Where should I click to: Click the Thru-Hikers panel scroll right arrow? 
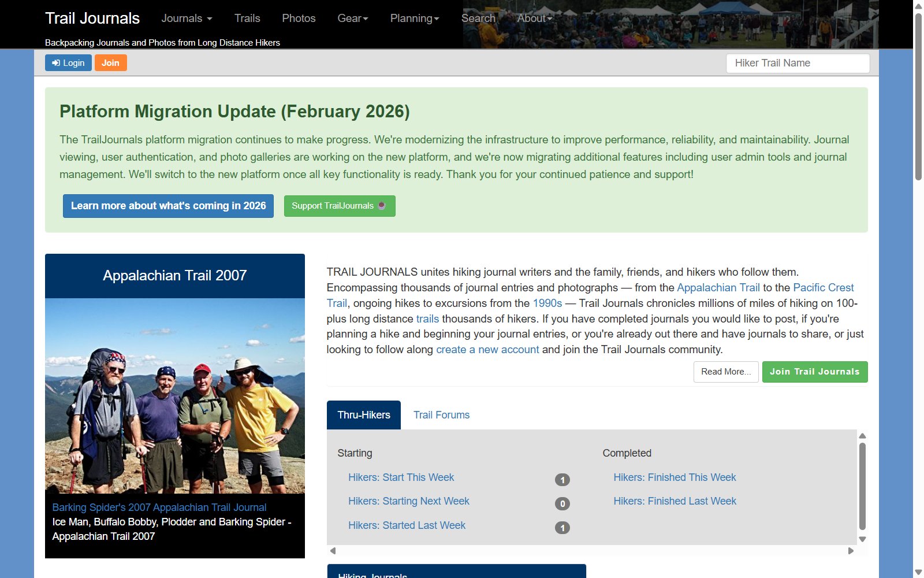tap(851, 551)
